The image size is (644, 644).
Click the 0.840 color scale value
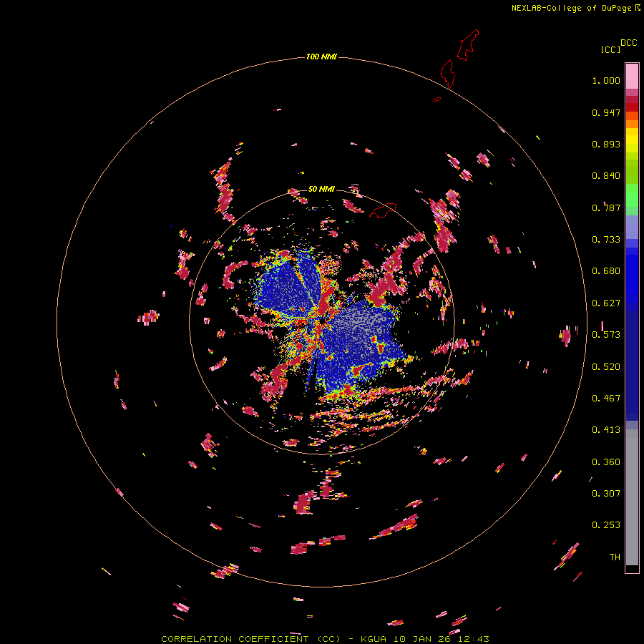click(x=606, y=176)
